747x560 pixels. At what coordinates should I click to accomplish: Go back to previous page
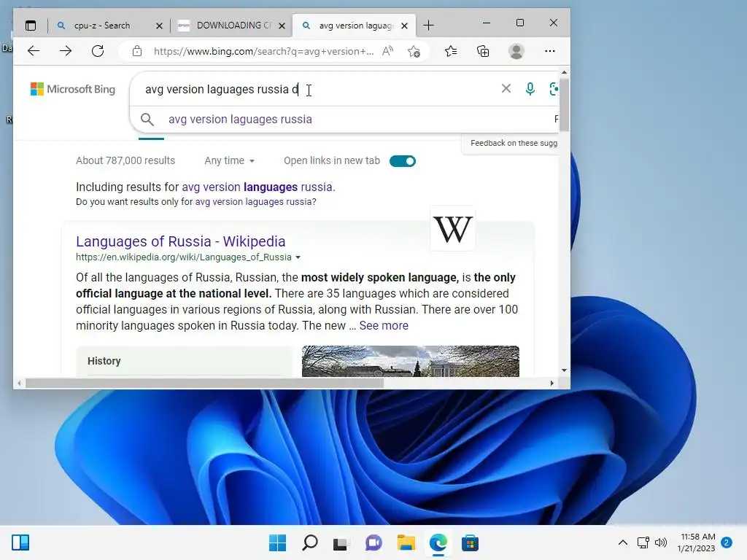point(34,51)
